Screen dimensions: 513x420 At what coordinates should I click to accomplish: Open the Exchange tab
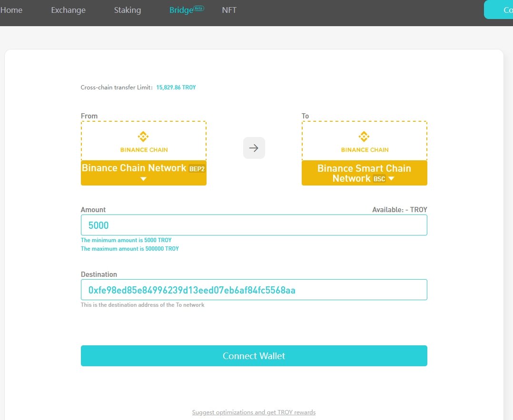(68, 10)
